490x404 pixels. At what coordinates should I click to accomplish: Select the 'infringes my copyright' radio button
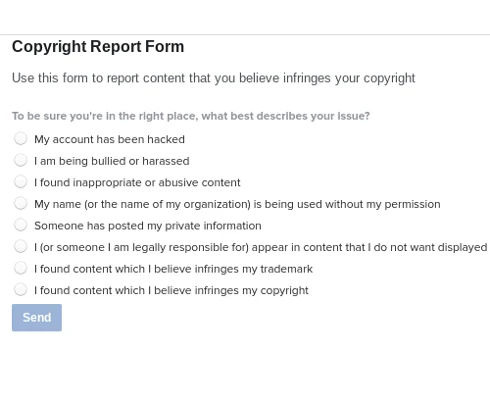(x=20, y=289)
